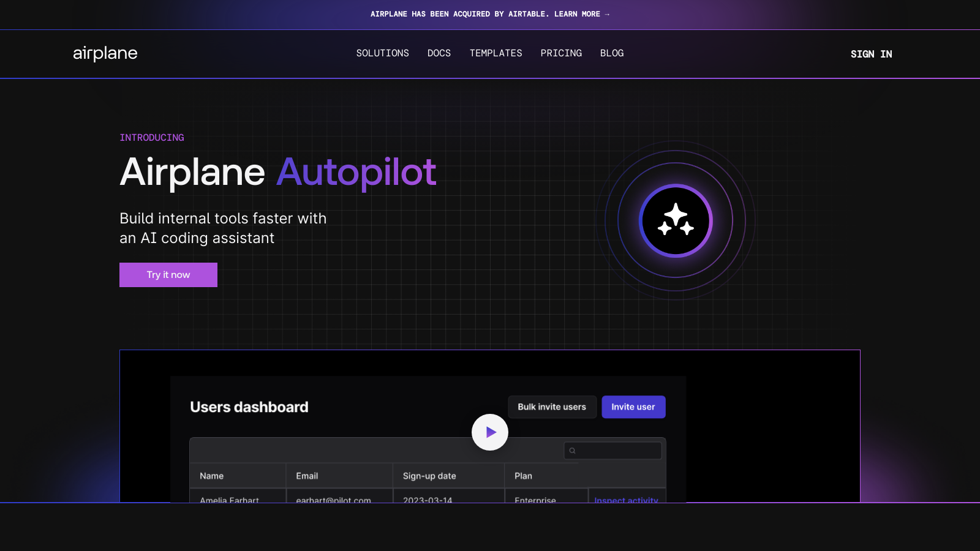
Task: Click the 'Build internal tools faster' tagline
Action: 223,228
